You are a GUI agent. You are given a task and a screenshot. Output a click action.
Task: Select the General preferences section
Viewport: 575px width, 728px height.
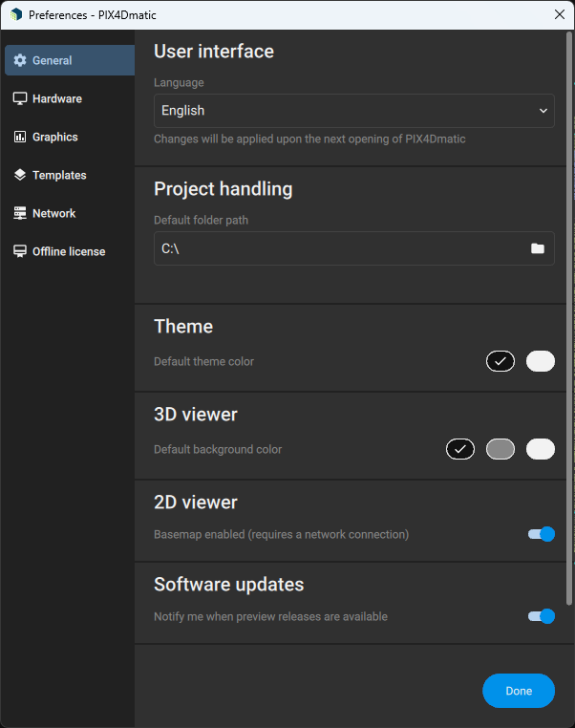coord(70,60)
